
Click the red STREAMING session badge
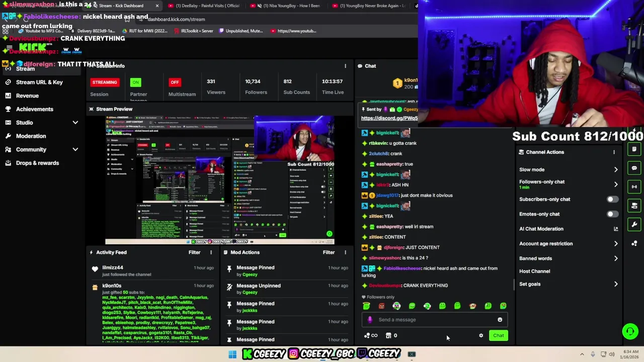click(105, 82)
